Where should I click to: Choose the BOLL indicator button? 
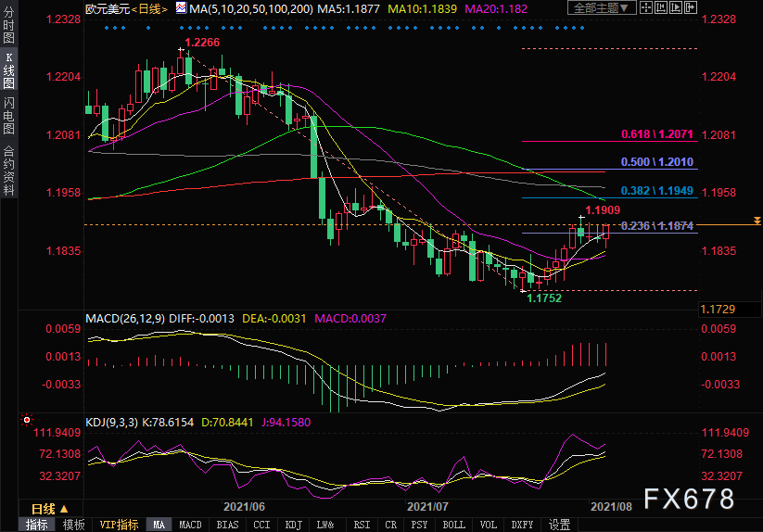(x=453, y=525)
